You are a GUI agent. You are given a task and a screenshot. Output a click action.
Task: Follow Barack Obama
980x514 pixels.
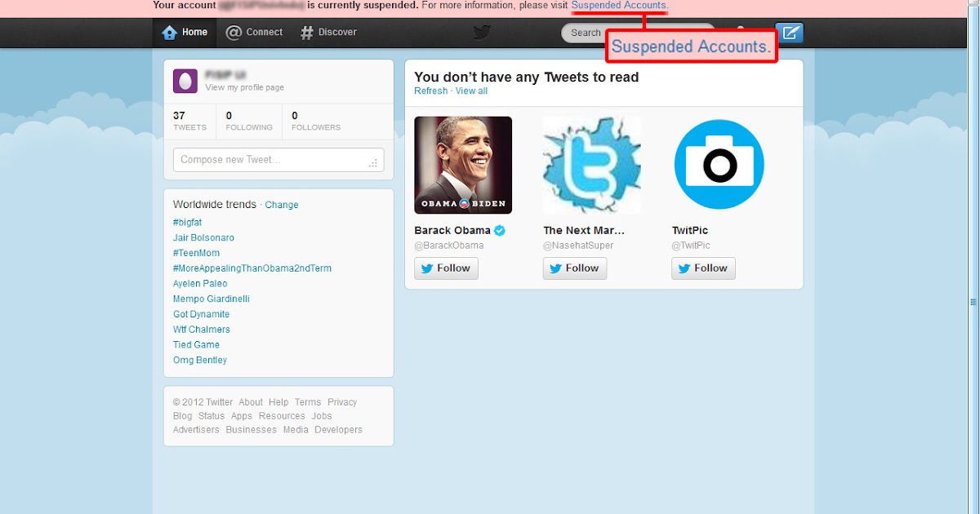coord(446,268)
